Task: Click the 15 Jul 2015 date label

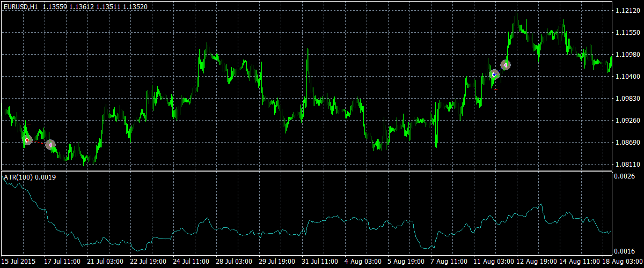Action: tap(19, 262)
